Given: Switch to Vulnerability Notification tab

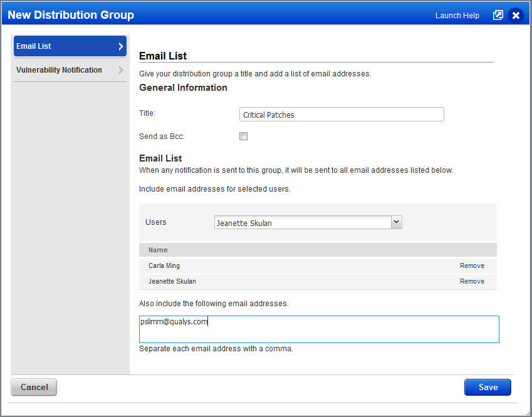Looking at the screenshot, I should click(x=70, y=70).
